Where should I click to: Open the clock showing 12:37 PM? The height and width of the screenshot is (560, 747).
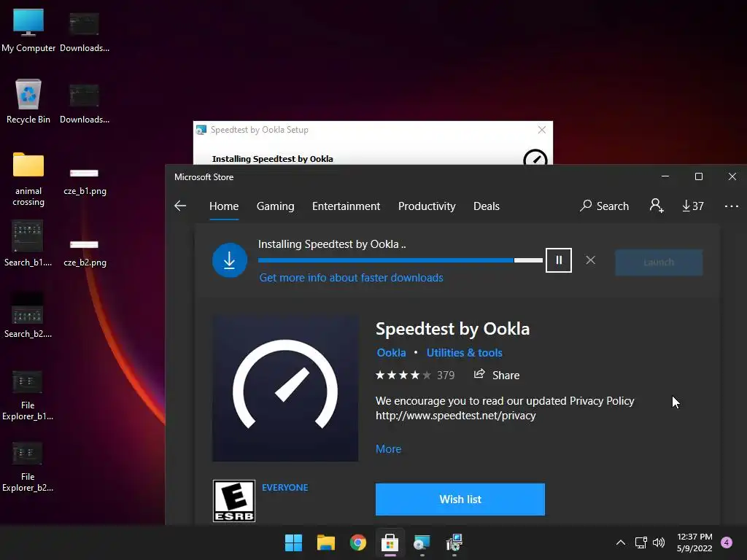tap(694, 542)
